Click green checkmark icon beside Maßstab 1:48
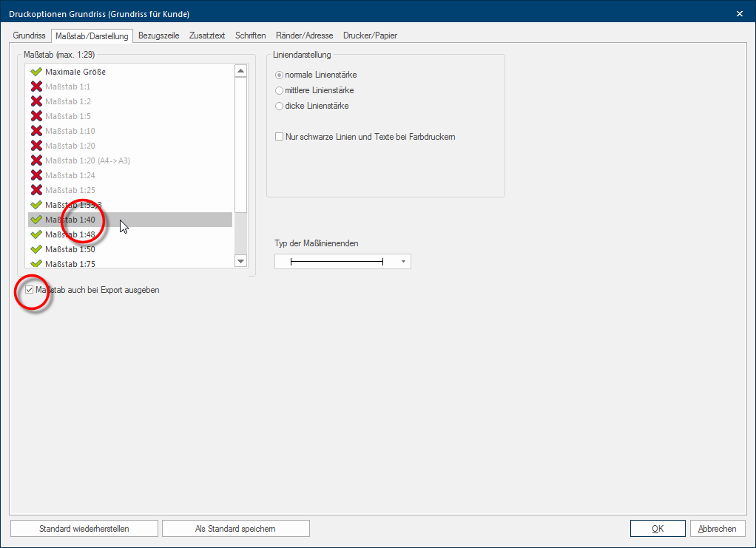Viewport: 756px width, 548px height. 36,234
